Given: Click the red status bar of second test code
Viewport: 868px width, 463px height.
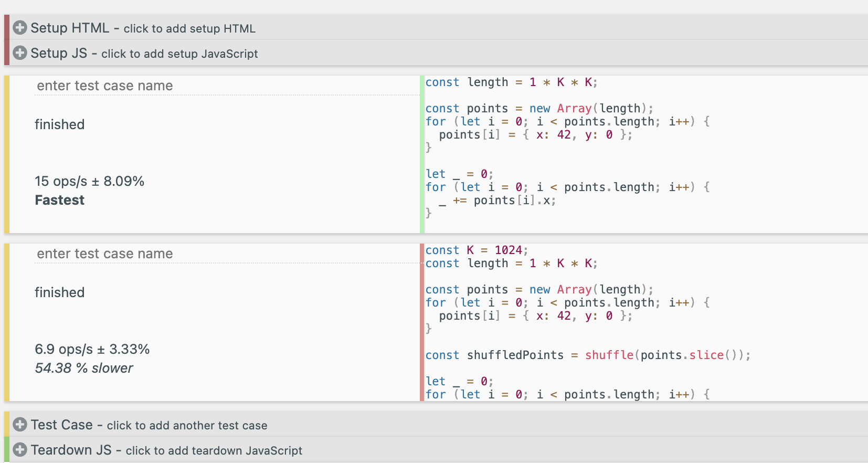Looking at the screenshot, I should pos(422,322).
